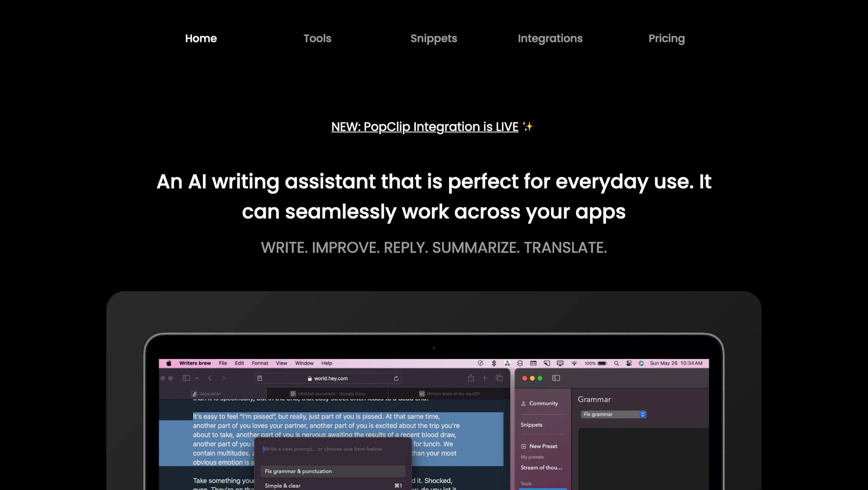This screenshot has width=868, height=490.
Task: Click the headline 'An AI writing assistant'
Action: point(434,197)
